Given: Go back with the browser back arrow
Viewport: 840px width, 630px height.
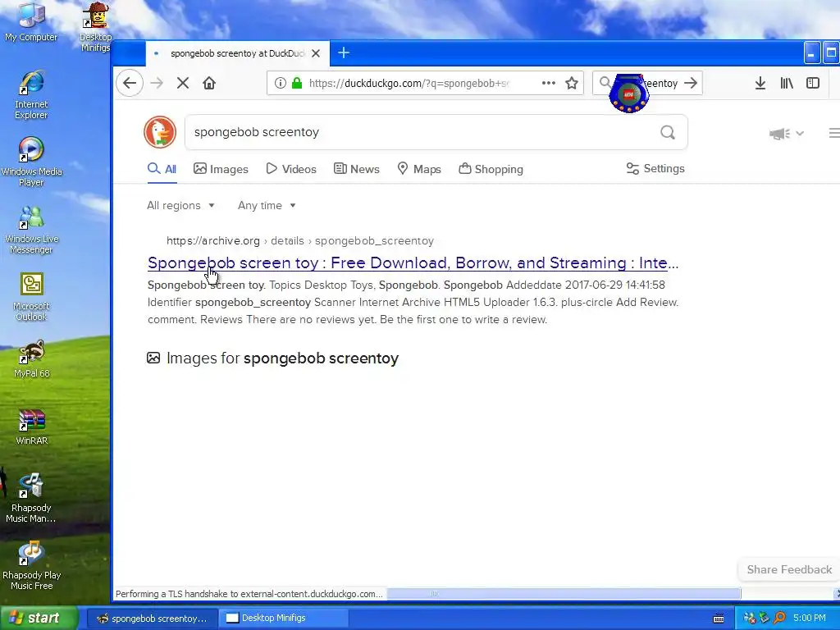Looking at the screenshot, I should pyautogui.click(x=130, y=83).
